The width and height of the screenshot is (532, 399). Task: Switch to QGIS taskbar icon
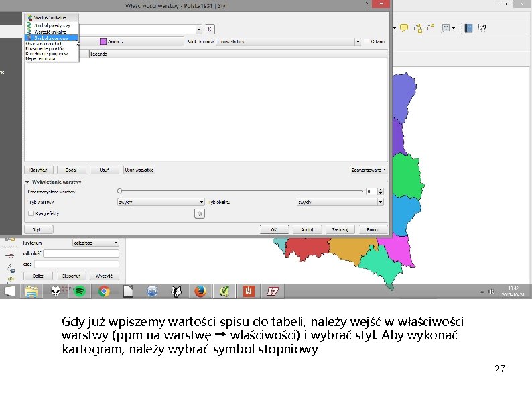click(x=224, y=291)
